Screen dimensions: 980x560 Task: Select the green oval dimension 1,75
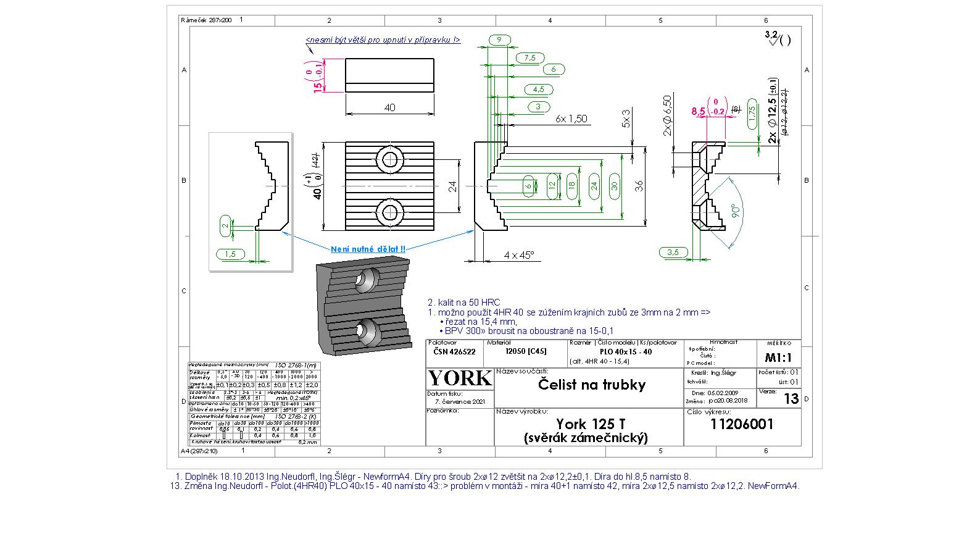(x=752, y=114)
